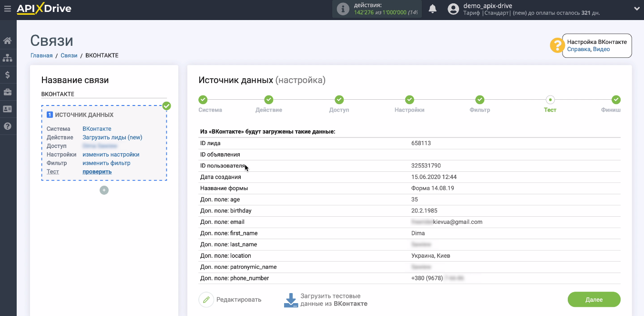Open the Главная breadcrumb link

click(x=41, y=55)
